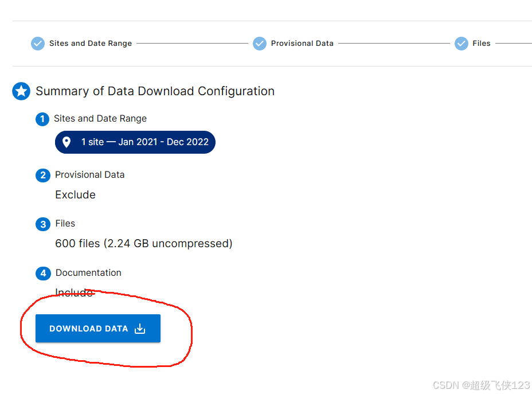Click the 600 files size summary text
The image size is (532, 394).
[x=144, y=243]
